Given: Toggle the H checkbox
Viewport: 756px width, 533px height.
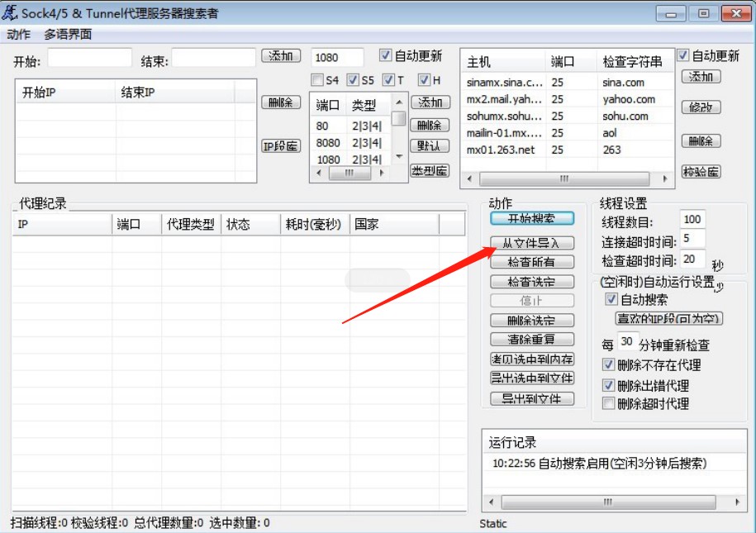Looking at the screenshot, I should point(424,79).
